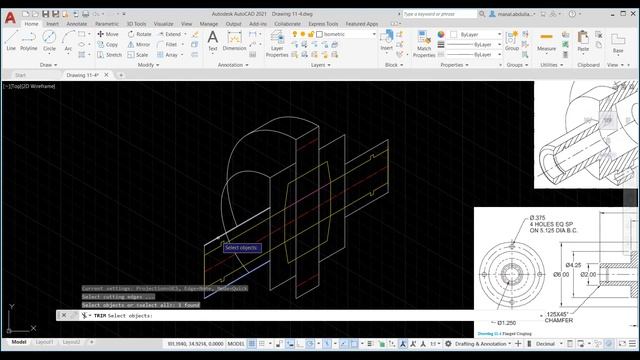
Task: Activate the Mirror tool
Action: click(139, 44)
